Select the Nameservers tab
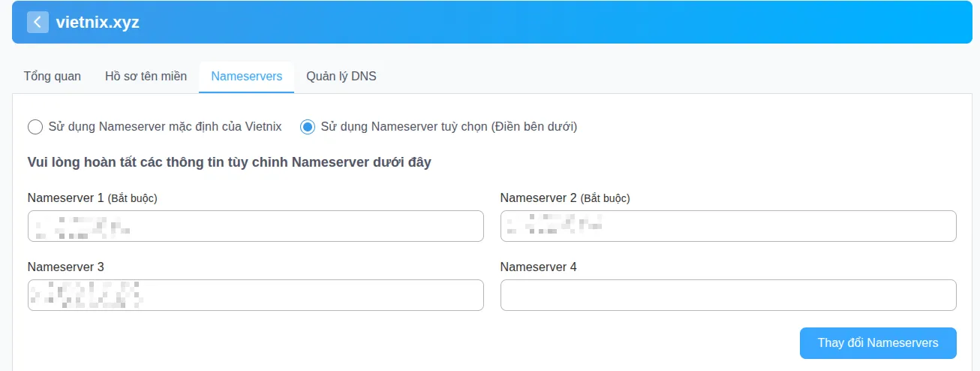Viewport: 980px width, 371px height. tap(247, 76)
